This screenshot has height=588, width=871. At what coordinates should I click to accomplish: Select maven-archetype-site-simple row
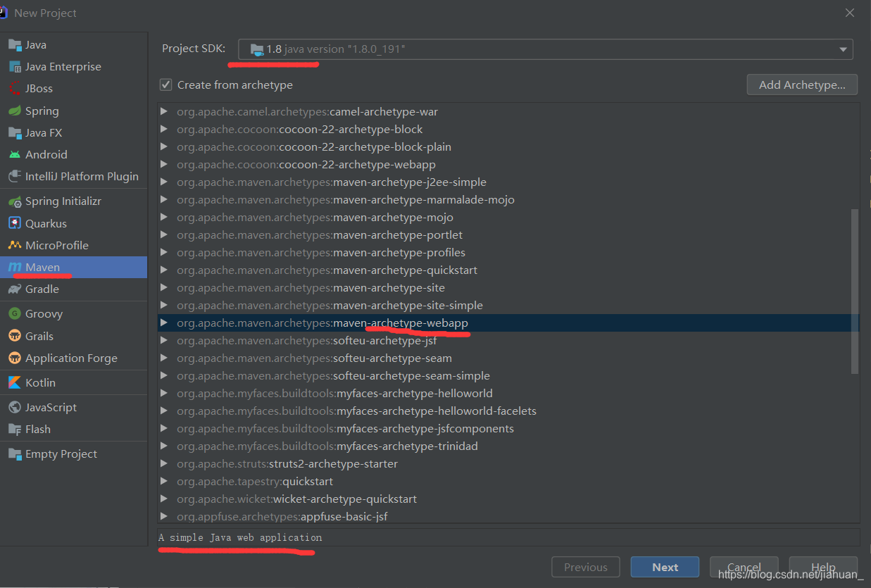tap(508, 306)
